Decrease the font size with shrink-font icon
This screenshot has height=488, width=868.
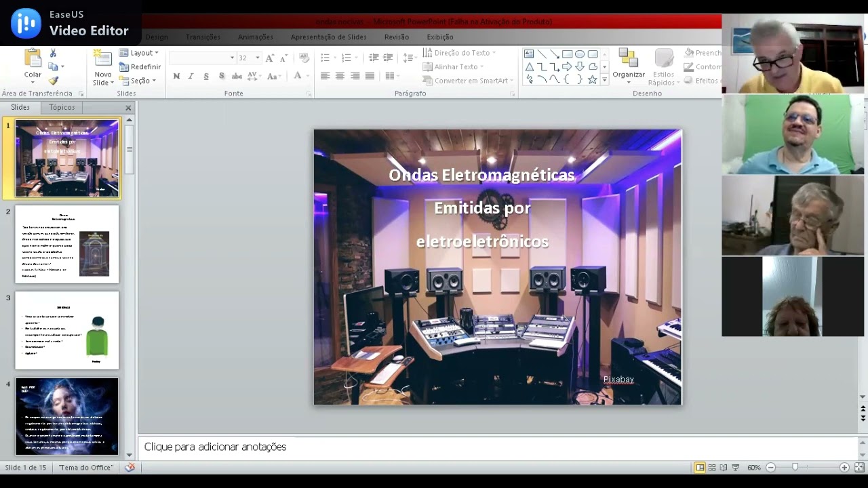point(283,58)
